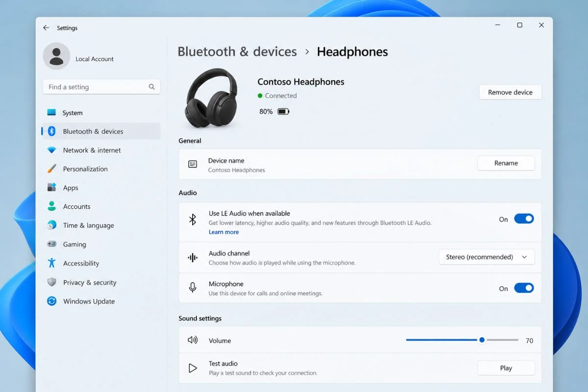Click the Microphone icon in Audio section
588x392 pixels.
193,288
